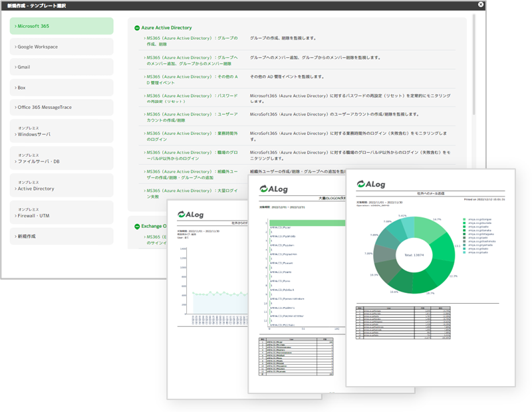Image resolution: width=532 pixels, height=412 pixels.
Task: Click description その他の AD 管理イベントを監視します。
Action: 287,76
